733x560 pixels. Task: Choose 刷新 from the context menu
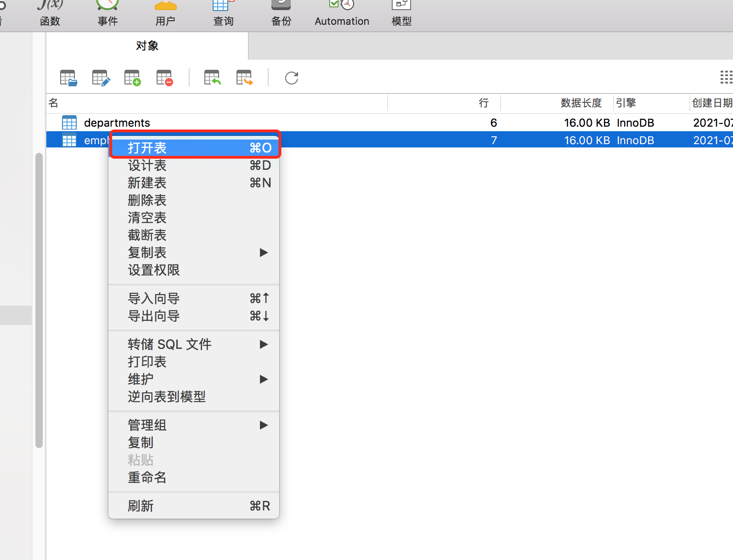coord(194,506)
